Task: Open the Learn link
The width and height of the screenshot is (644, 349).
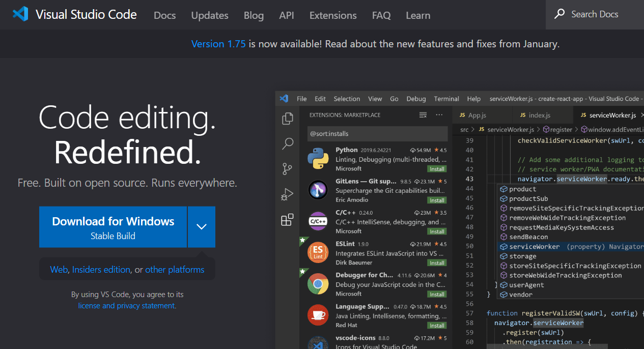Action: [x=418, y=15]
